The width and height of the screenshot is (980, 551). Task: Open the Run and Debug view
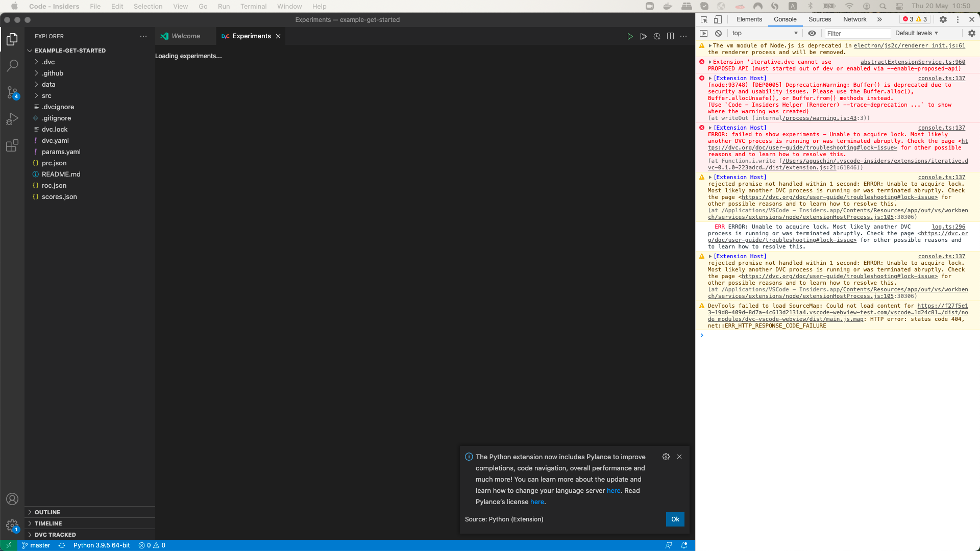pyautogui.click(x=12, y=119)
